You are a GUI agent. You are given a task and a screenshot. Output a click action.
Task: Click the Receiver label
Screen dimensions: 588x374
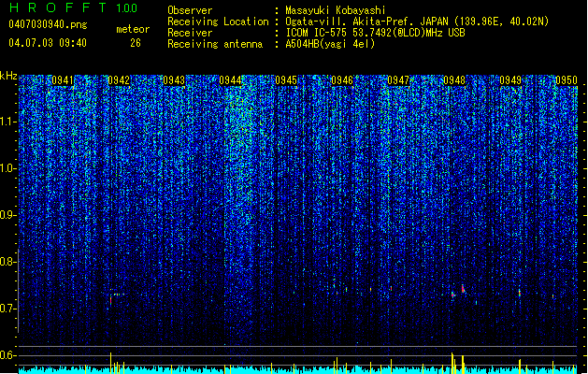(190, 33)
